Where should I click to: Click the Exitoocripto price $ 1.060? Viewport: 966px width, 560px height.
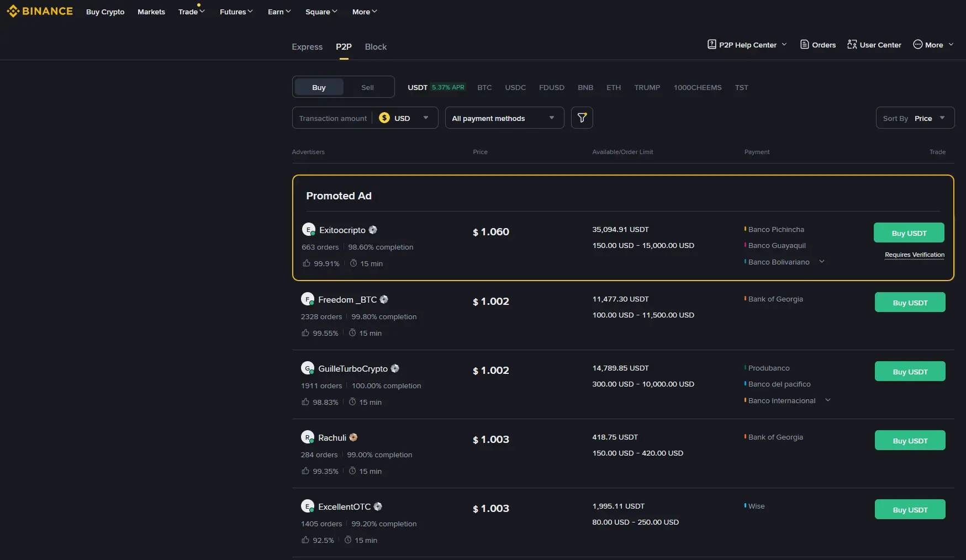click(x=490, y=232)
